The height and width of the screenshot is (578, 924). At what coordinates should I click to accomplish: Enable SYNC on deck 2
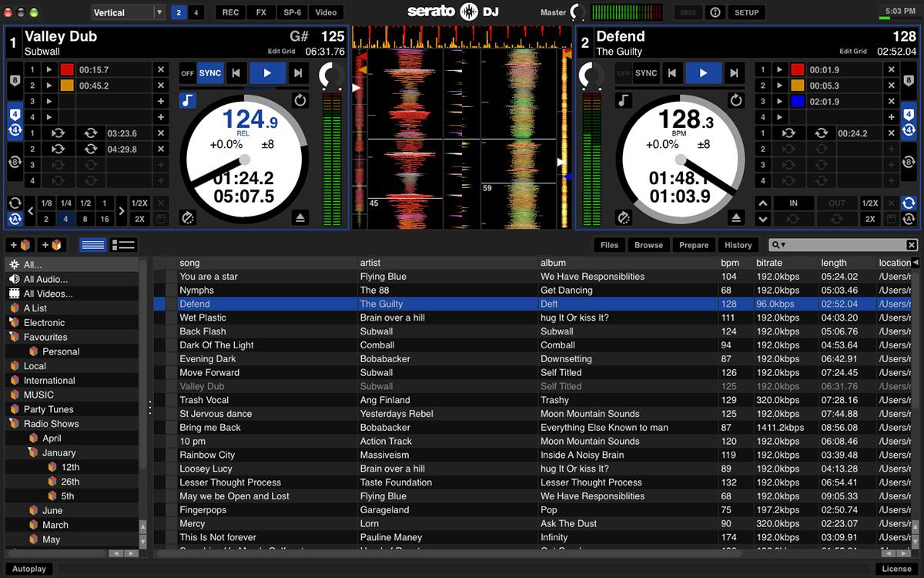pos(646,72)
